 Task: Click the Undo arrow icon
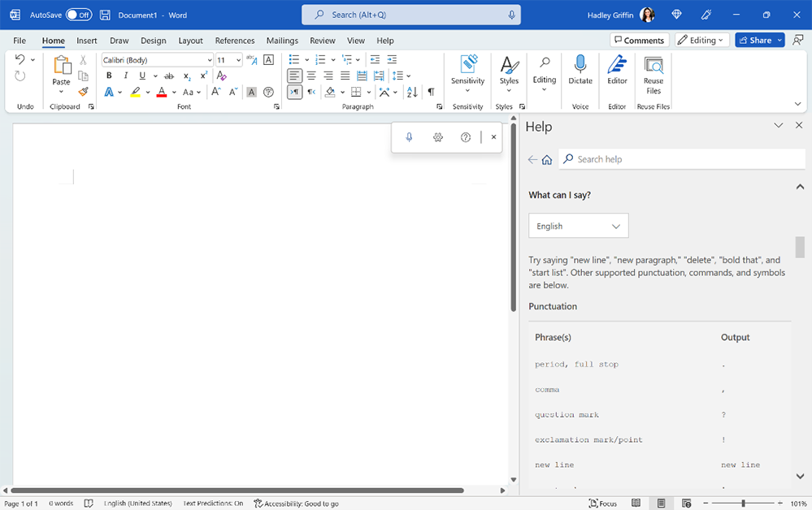tap(20, 59)
